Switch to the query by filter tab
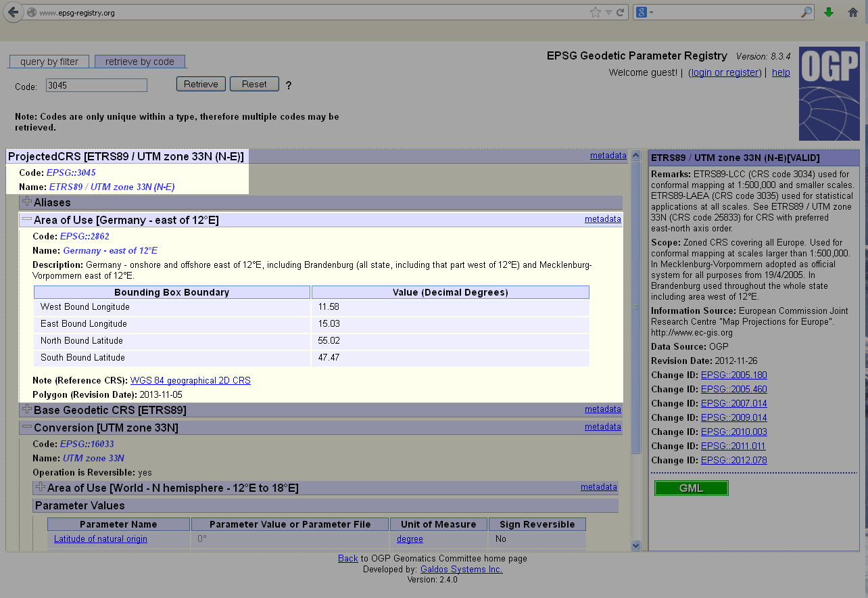 pos(49,62)
